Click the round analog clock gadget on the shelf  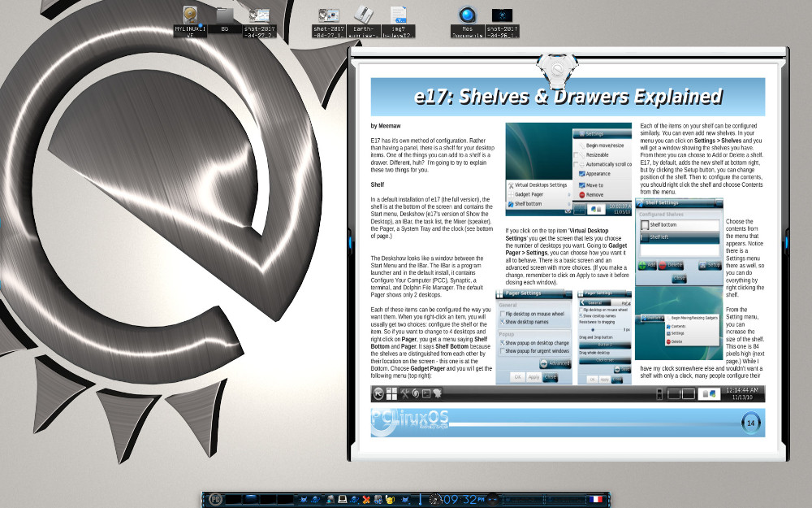[x=435, y=500]
